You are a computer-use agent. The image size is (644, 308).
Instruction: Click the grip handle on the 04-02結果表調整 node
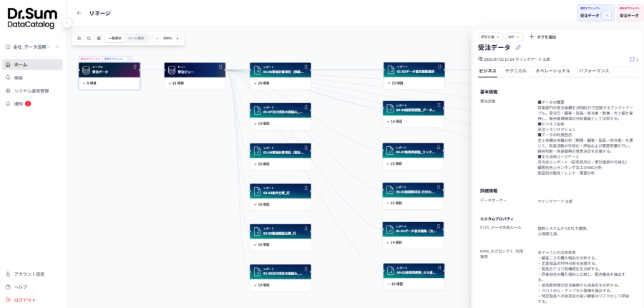click(x=439, y=268)
